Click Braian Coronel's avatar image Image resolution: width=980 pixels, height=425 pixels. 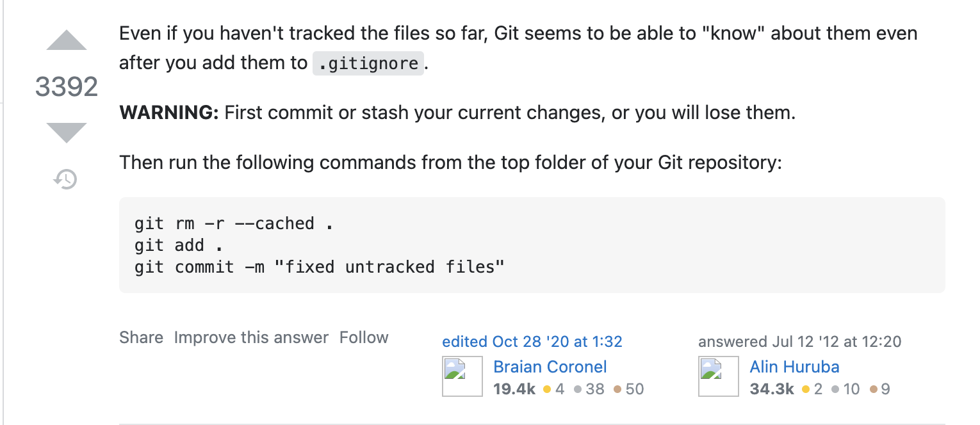(x=462, y=376)
